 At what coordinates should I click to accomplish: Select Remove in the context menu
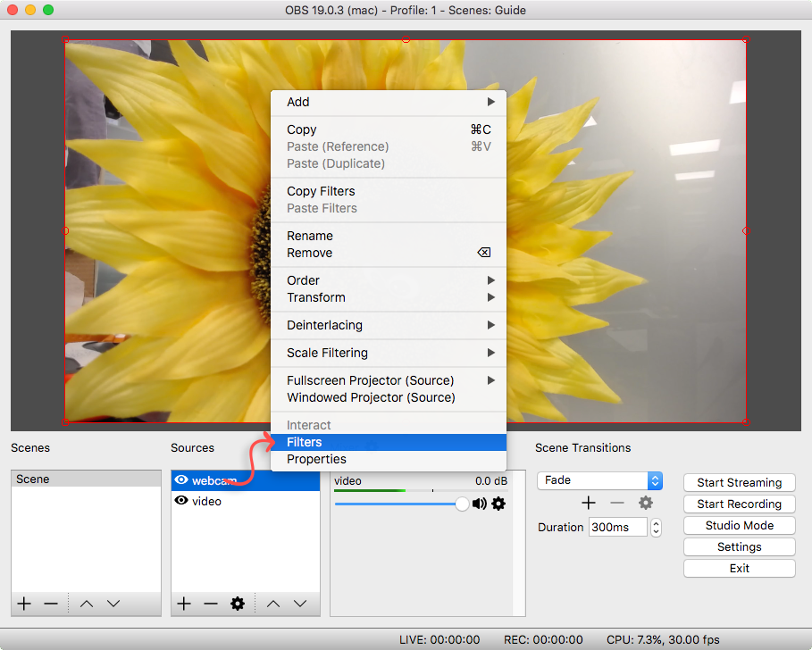tap(389, 253)
